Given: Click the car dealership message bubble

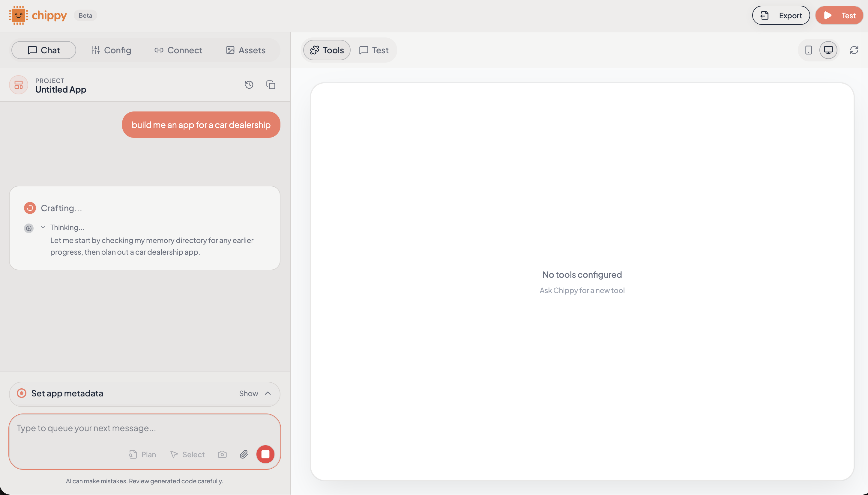Looking at the screenshot, I should 201,125.
